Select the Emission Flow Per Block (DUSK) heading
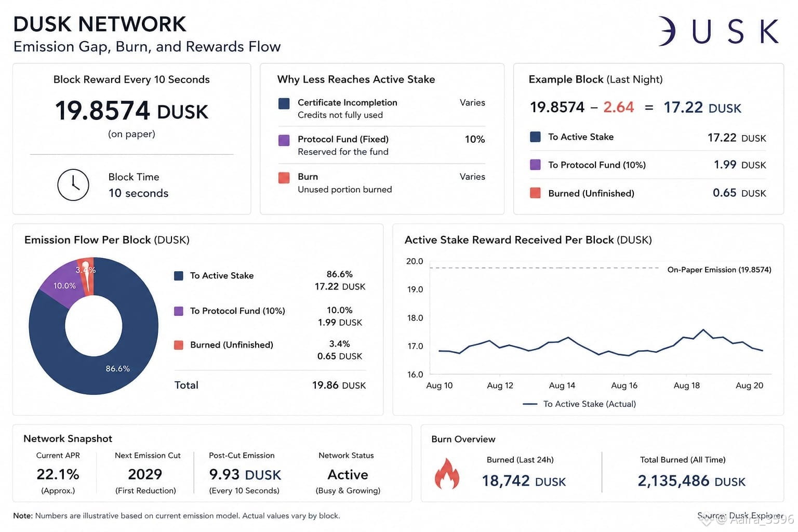Screen dimensions: 798x532 pyautogui.click(x=107, y=240)
